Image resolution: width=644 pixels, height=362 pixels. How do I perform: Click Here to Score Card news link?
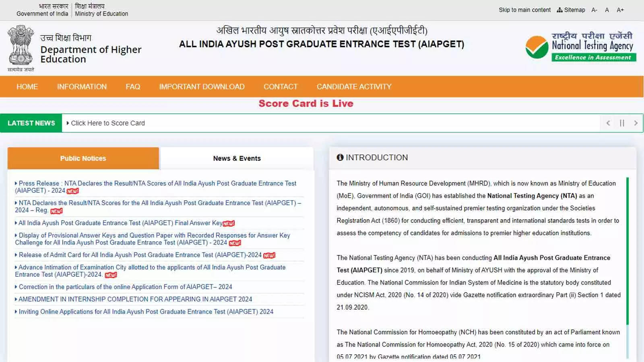pyautogui.click(x=107, y=123)
